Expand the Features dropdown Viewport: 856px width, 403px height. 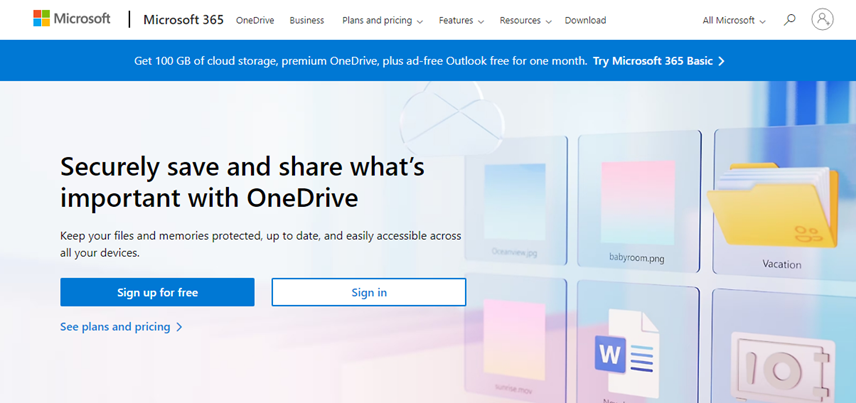coord(461,20)
